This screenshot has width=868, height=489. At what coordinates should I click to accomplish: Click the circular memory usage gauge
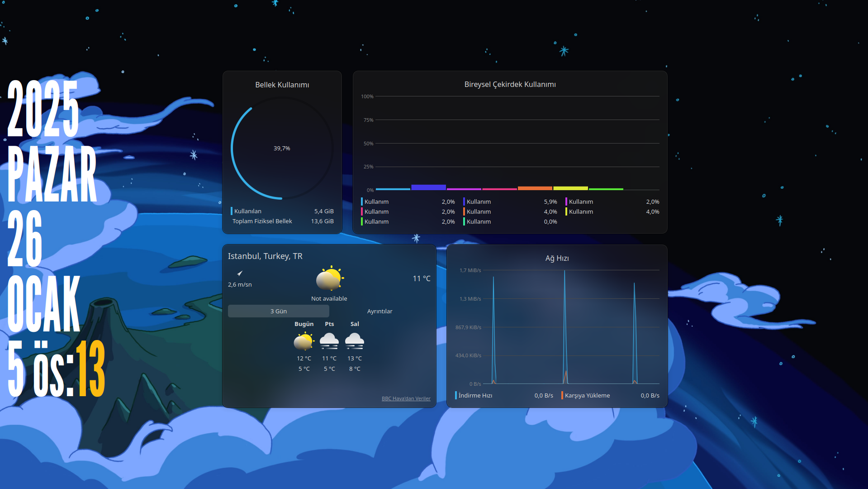tap(282, 148)
